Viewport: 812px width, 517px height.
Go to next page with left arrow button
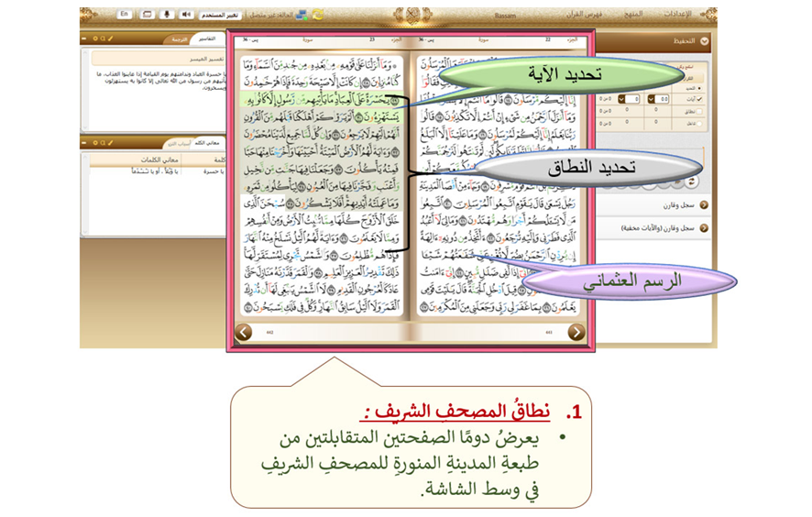coord(244,332)
